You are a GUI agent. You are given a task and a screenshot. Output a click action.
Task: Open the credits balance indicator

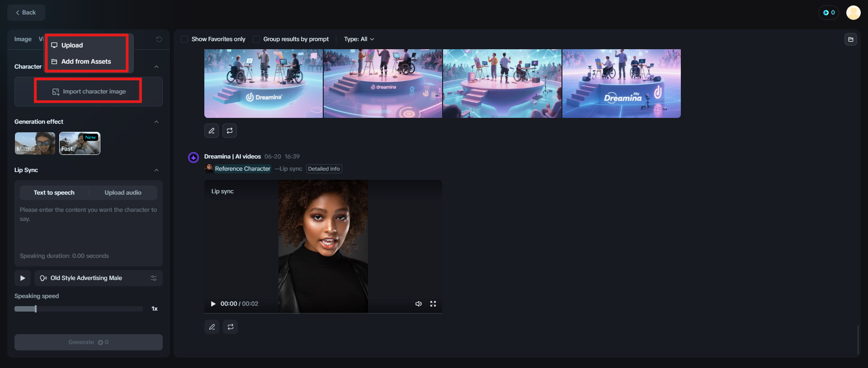coord(829,13)
